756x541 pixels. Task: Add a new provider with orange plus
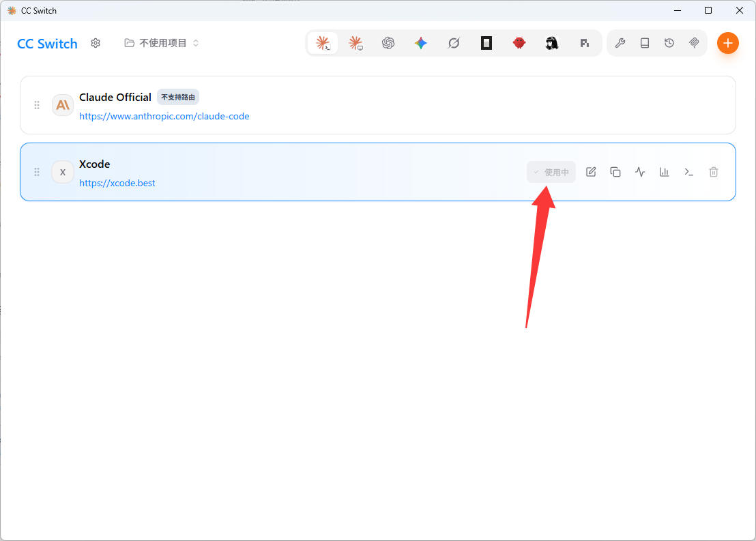[x=728, y=44]
